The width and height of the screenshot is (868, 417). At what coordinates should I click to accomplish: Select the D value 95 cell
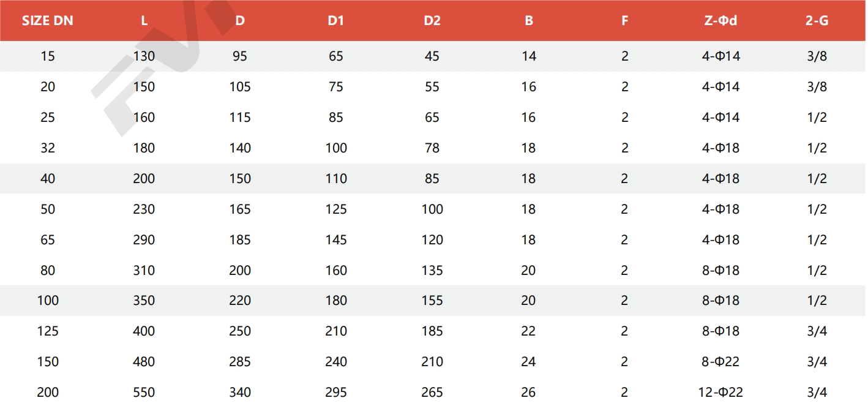[240, 56]
